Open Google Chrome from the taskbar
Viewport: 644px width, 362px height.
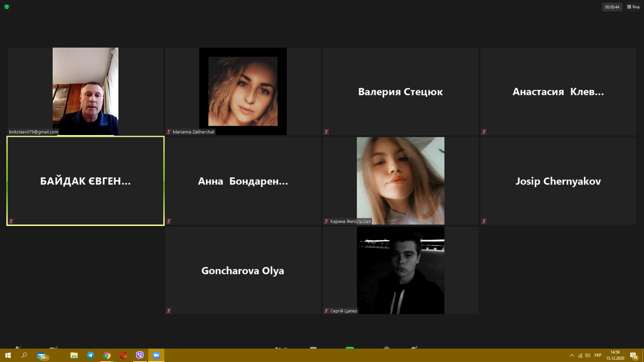tap(107, 355)
